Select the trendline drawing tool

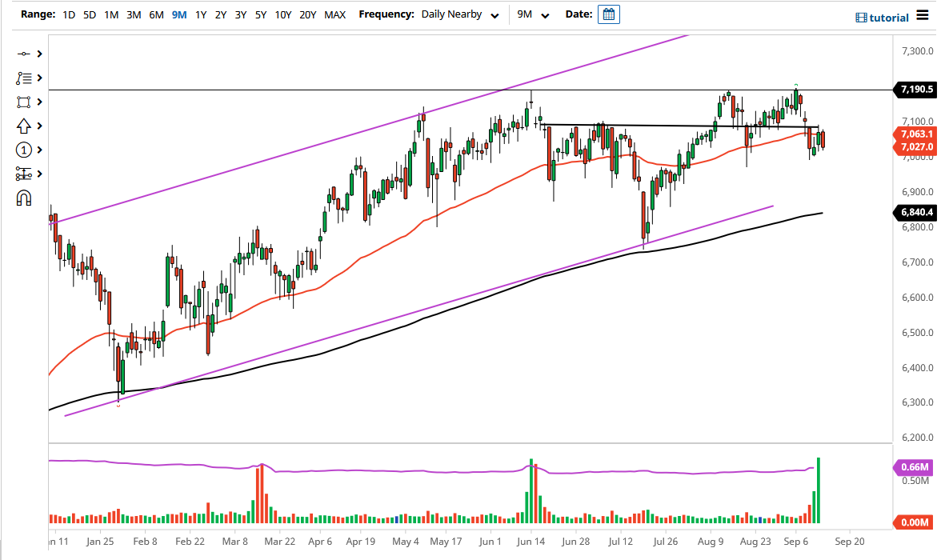click(22, 54)
